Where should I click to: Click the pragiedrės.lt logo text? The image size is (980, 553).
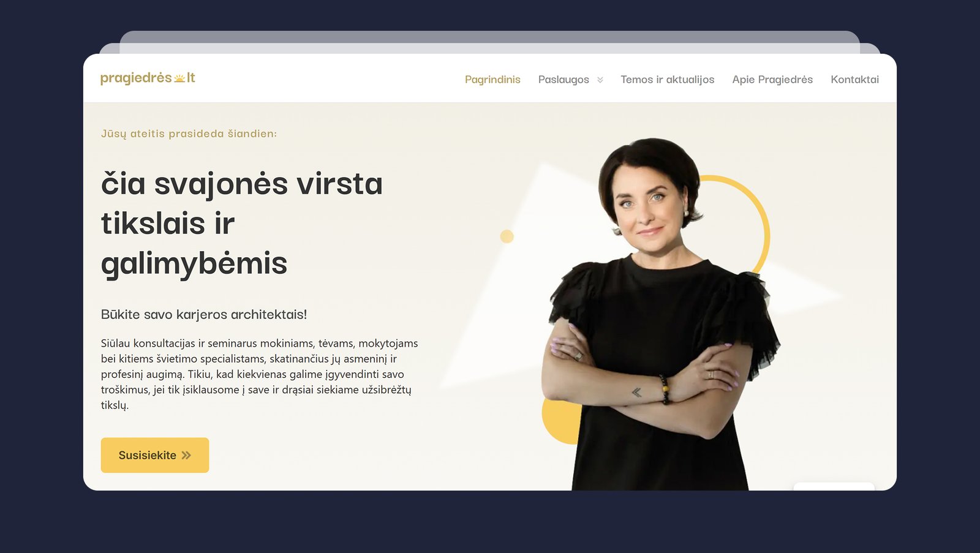(148, 78)
